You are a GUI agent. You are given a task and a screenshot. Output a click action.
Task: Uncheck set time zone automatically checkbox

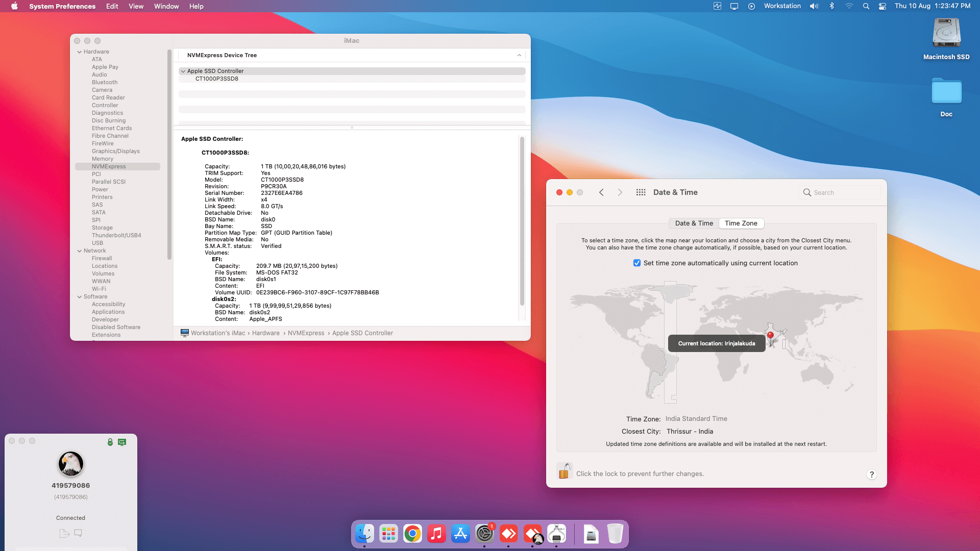click(x=637, y=263)
